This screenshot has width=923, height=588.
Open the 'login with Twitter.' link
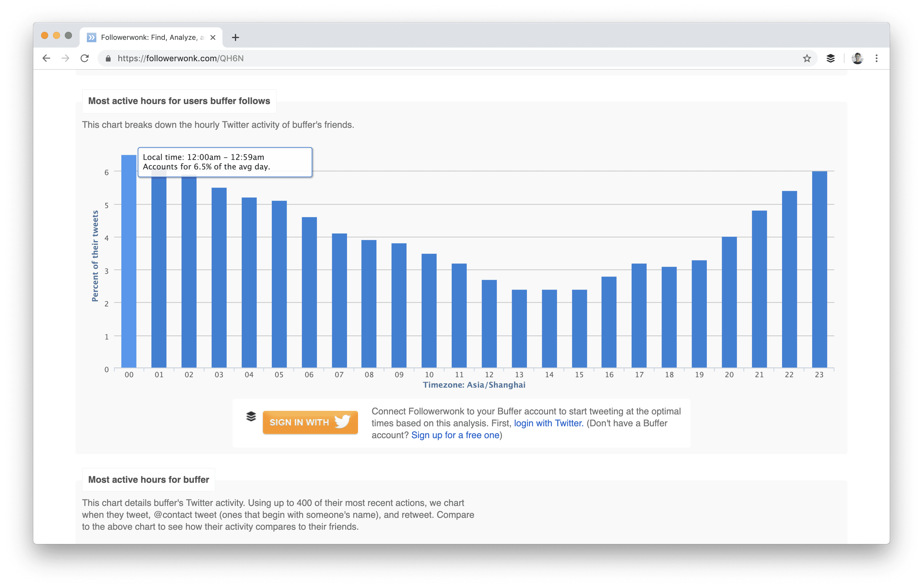549,423
